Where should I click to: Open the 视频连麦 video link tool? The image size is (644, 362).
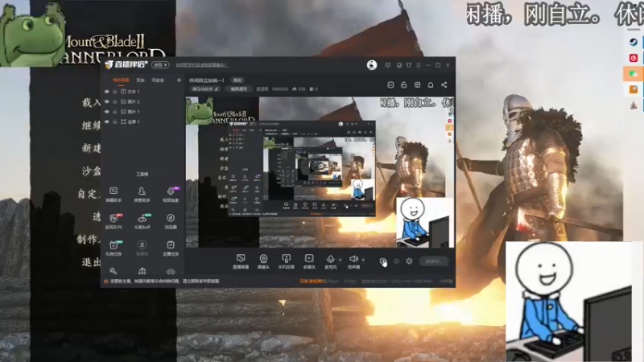(171, 194)
